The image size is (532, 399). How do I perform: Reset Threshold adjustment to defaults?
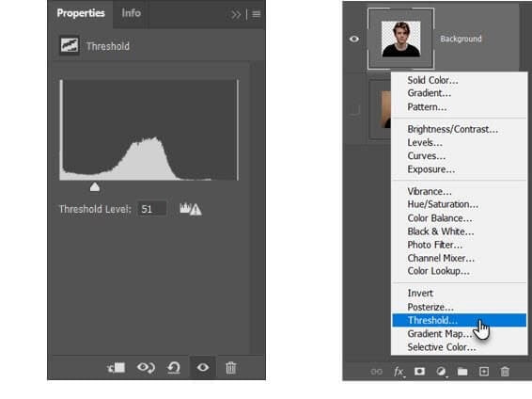click(174, 367)
